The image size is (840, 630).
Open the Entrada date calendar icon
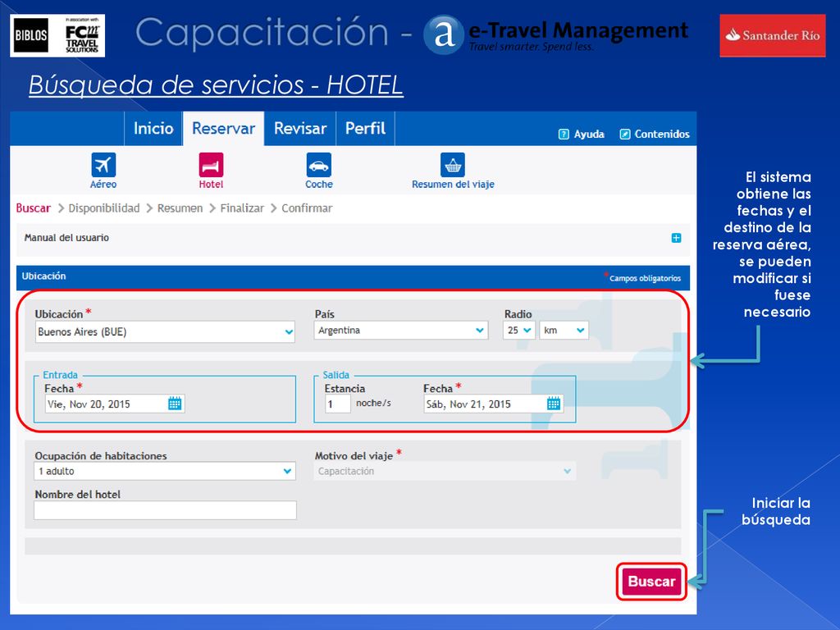pos(175,404)
